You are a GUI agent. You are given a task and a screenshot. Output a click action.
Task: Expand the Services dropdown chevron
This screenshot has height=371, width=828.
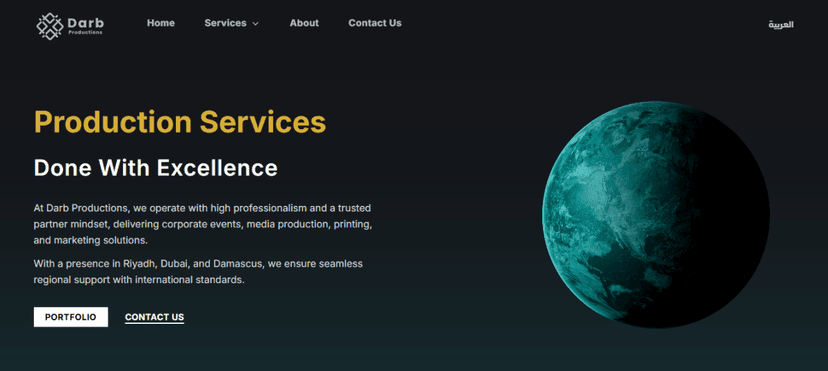point(256,24)
